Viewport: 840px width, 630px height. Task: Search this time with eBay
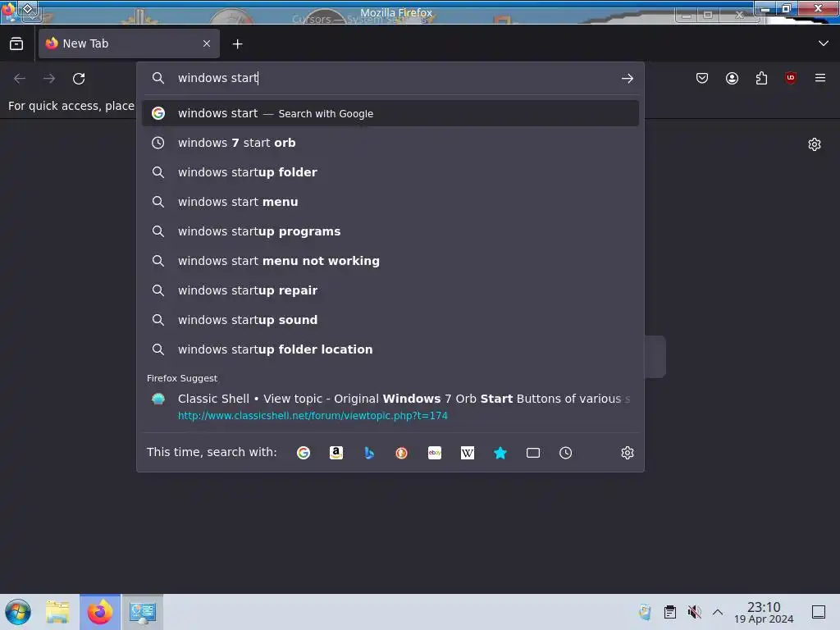click(x=435, y=453)
